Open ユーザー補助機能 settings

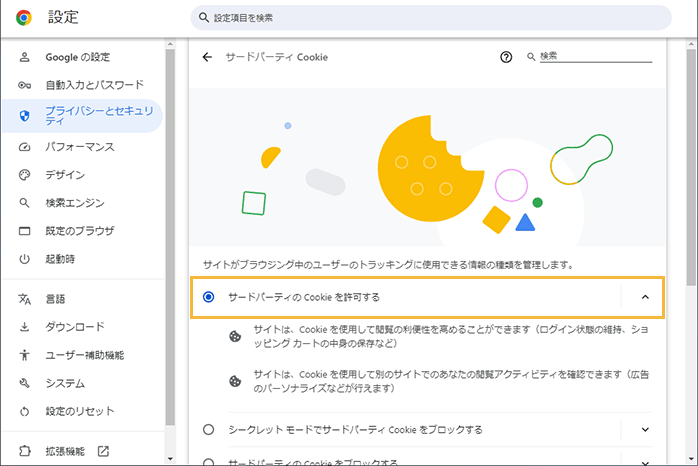pos(83,355)
